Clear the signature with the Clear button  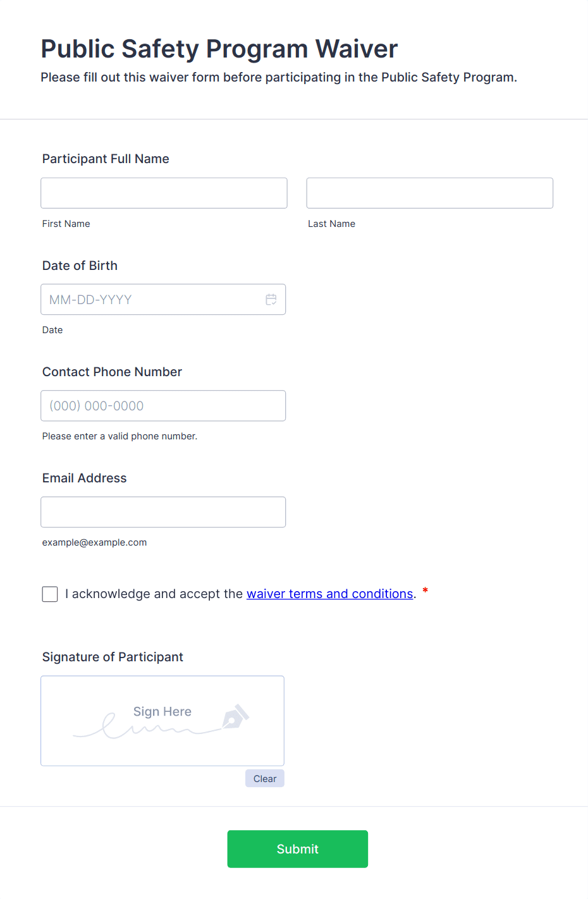(265, 779)
